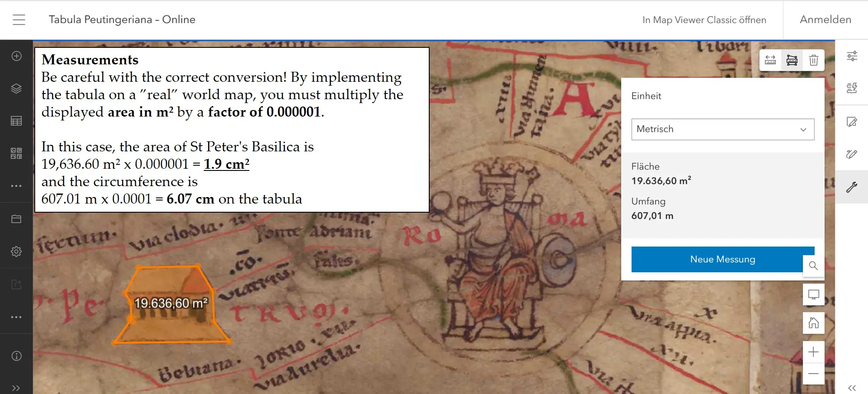
Task: Click the search magnifier button
Action: 813,266
